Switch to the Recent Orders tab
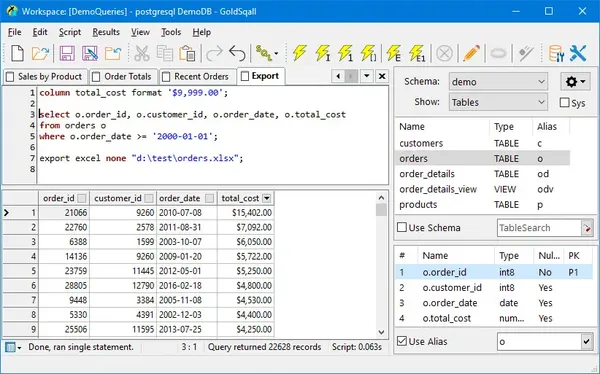The height and width of the screenshot is (374, 600). (x=197, y=77)
